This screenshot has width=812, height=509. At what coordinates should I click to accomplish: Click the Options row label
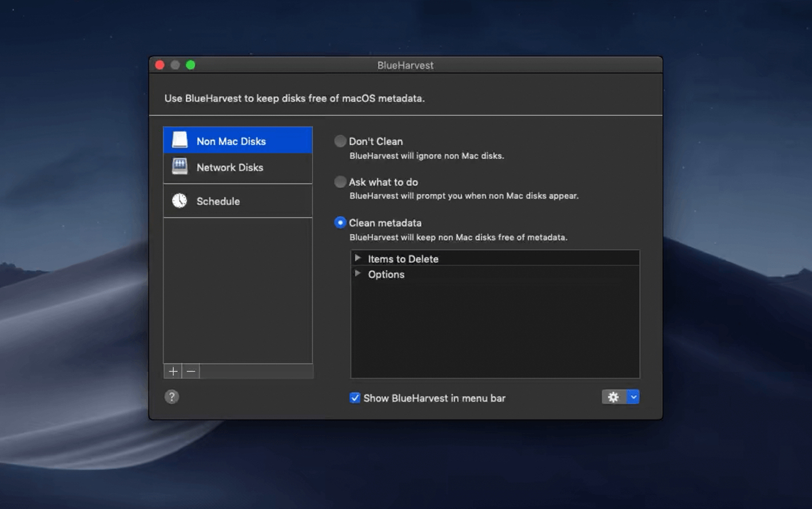click(386, 275)
